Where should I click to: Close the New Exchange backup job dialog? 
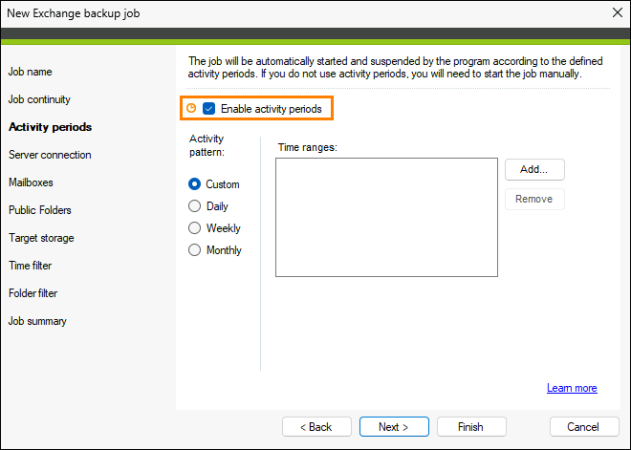(x=617, y=13)
